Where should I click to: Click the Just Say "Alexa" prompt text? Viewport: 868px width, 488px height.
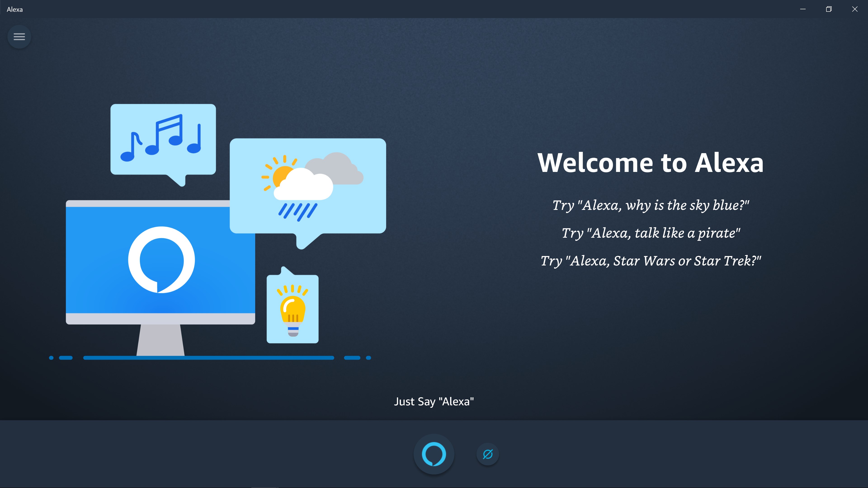pos(434,401)
